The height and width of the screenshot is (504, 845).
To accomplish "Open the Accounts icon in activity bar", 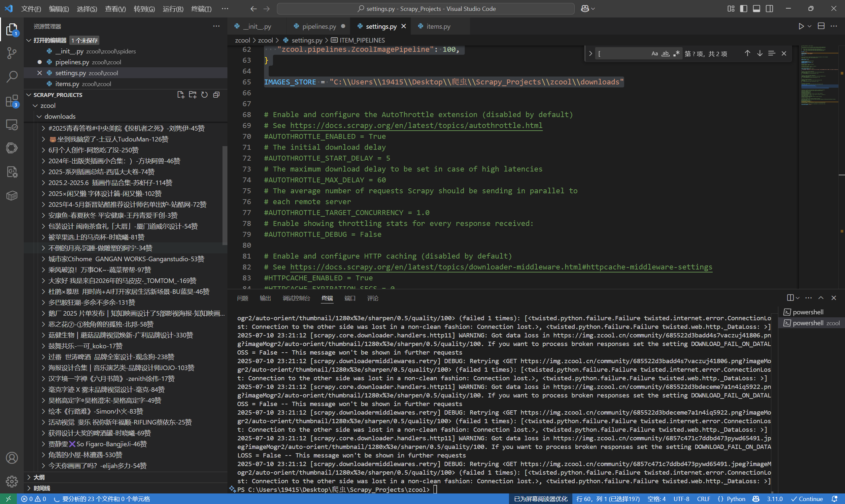I will click(12, 458).
